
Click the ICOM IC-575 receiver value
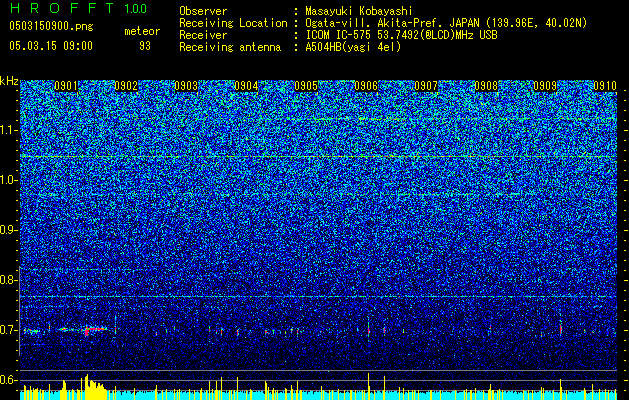[x=401, y=35]
